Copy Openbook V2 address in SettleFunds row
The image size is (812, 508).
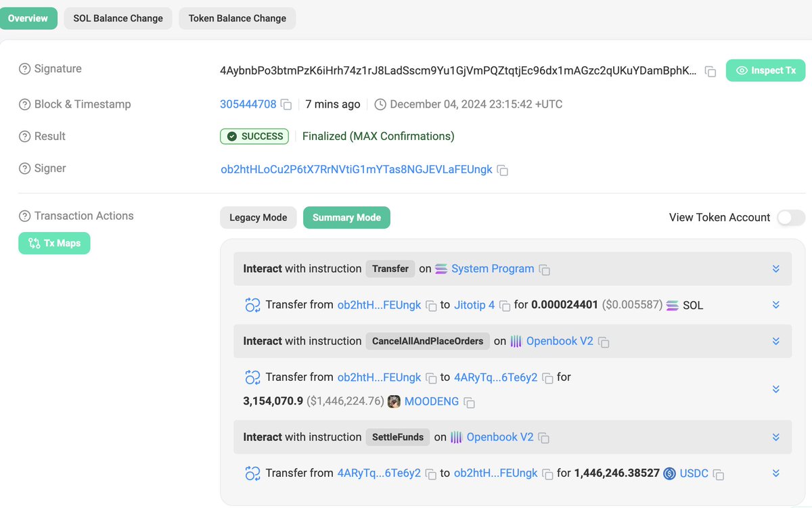[x=544, y=438]
